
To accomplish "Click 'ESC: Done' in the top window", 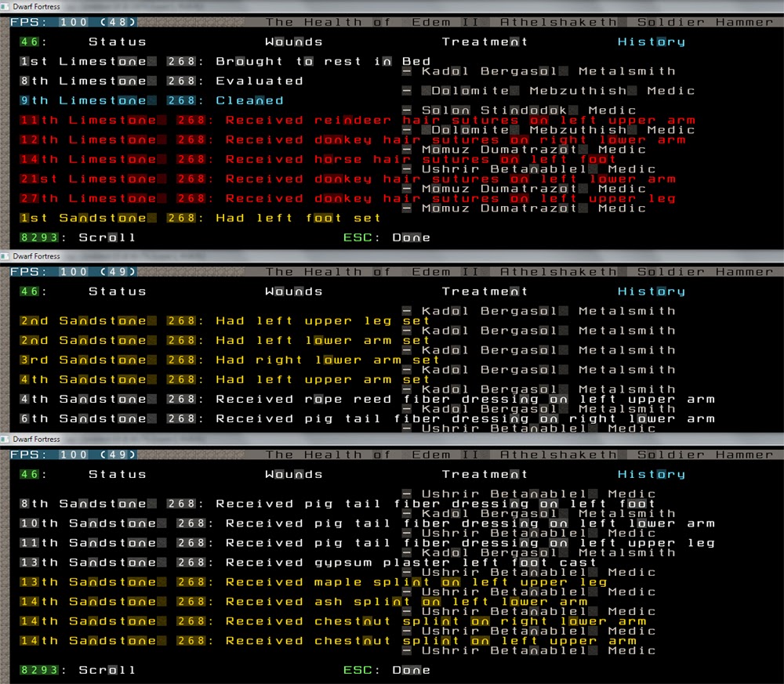I will [x=387, y=238].
